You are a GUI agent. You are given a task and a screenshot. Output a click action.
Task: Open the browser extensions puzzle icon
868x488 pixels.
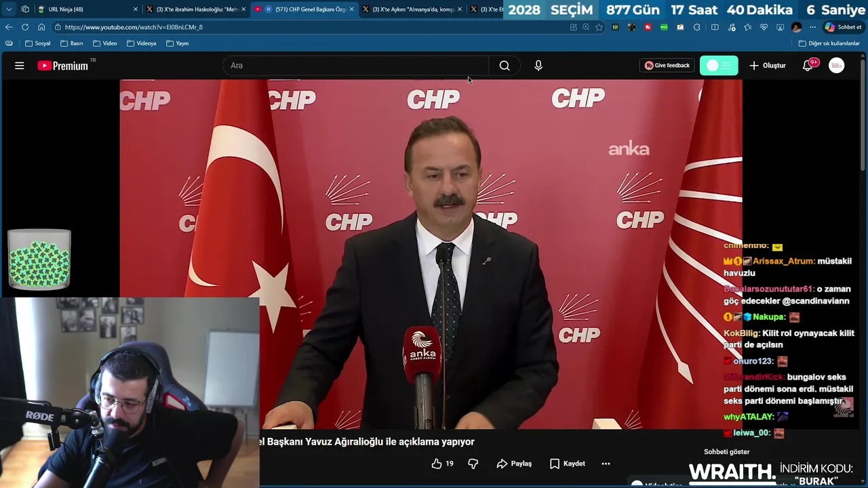[x=697, y=27]
